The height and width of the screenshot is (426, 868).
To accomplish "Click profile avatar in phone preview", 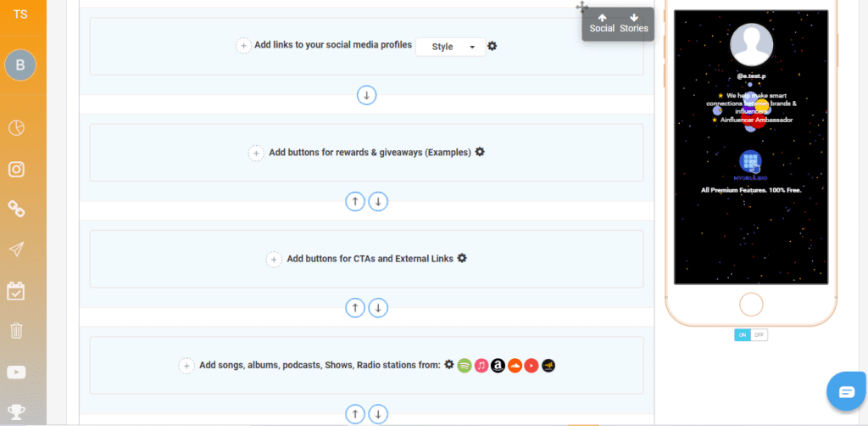I will [x=752, y=45].
